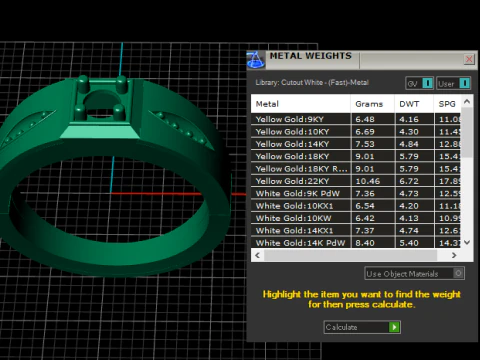Screen dimensions: 480x360
Task: Toggle the GV library switch
Action: [419, 83]
